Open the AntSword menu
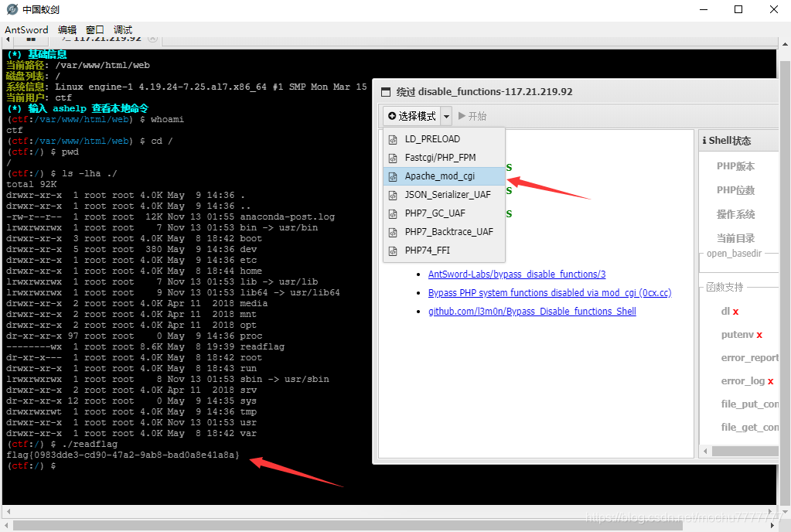 coord(26,29)
